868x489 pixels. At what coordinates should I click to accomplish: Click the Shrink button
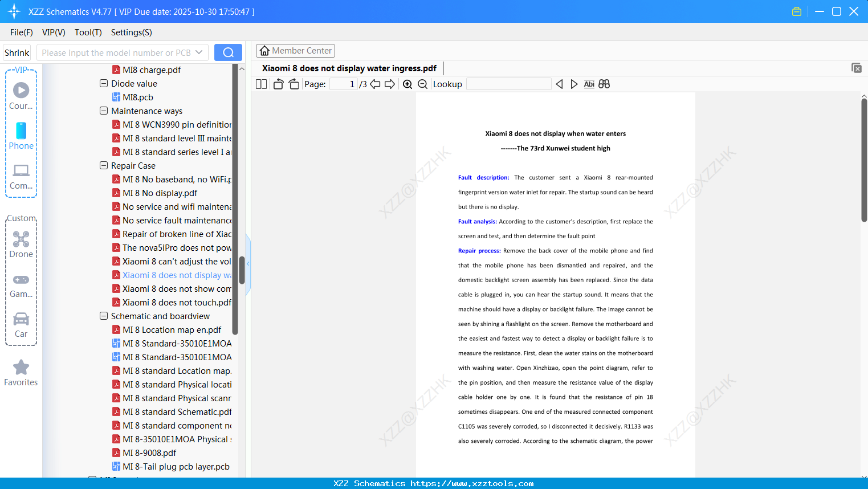(17, 52)
